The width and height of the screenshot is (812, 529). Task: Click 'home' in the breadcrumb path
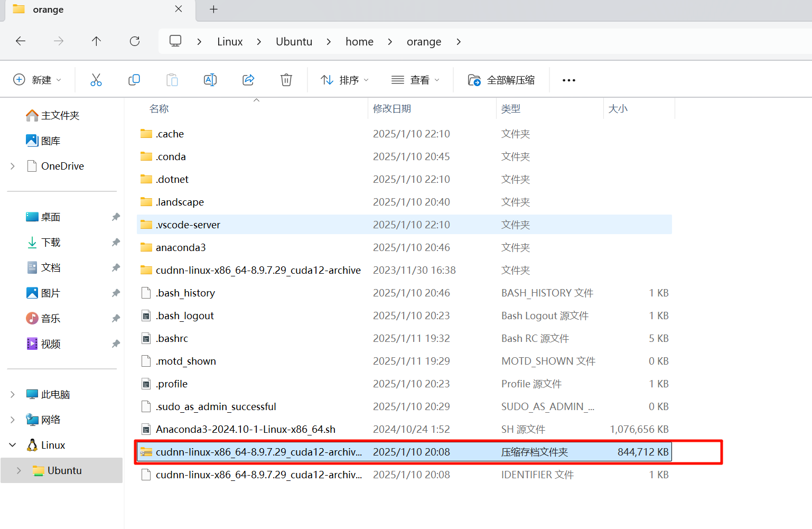click(359, 42)
